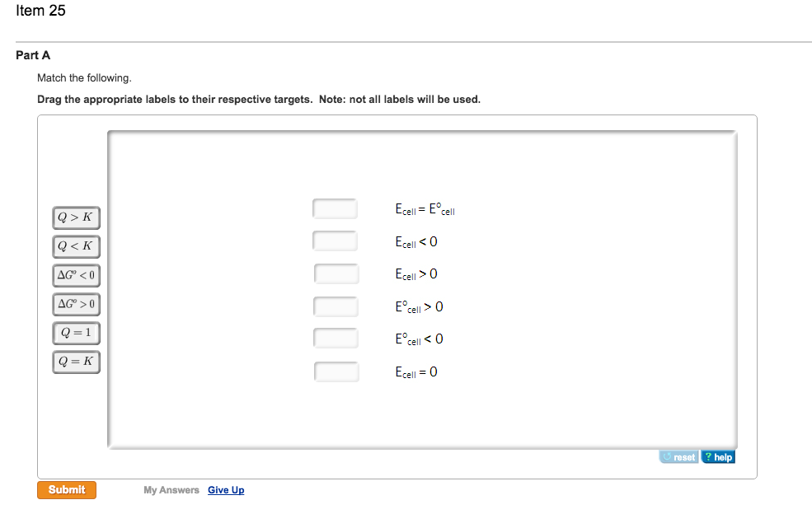Click the target box beside Ecell < 0
Image resolution: width=812 pixels, height=528 pixels.
pyautogui.click(x=335, y=241)
